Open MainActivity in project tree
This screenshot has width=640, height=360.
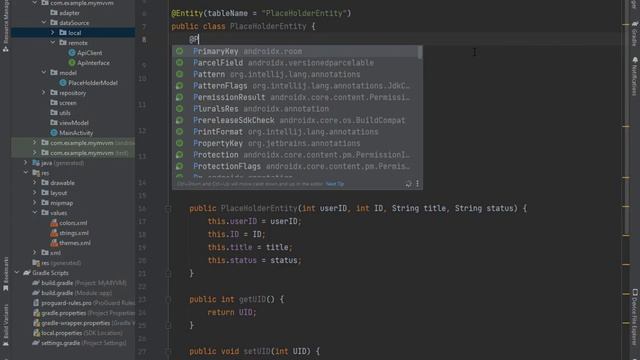(72, 133)
